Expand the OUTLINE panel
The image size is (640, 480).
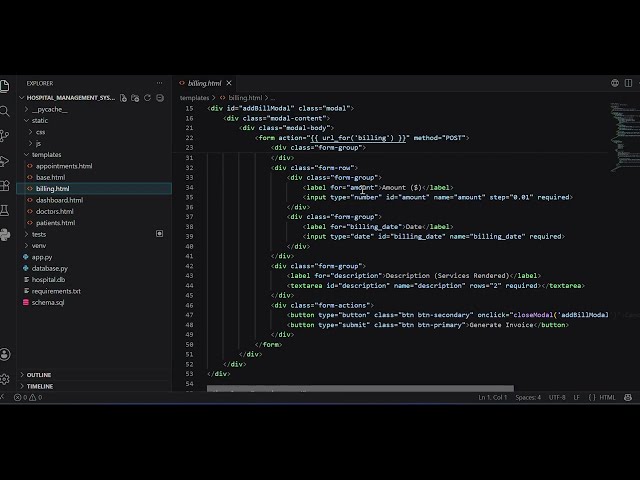coord(39,375)
